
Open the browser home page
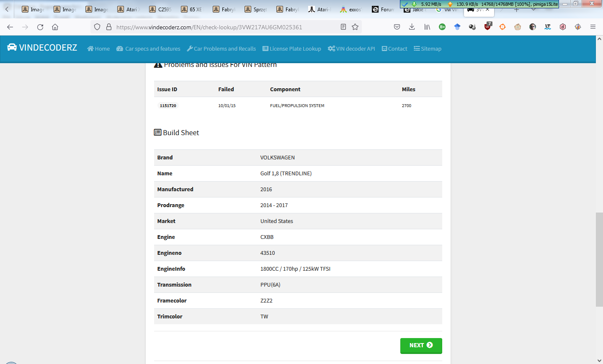tap(55, 27)
